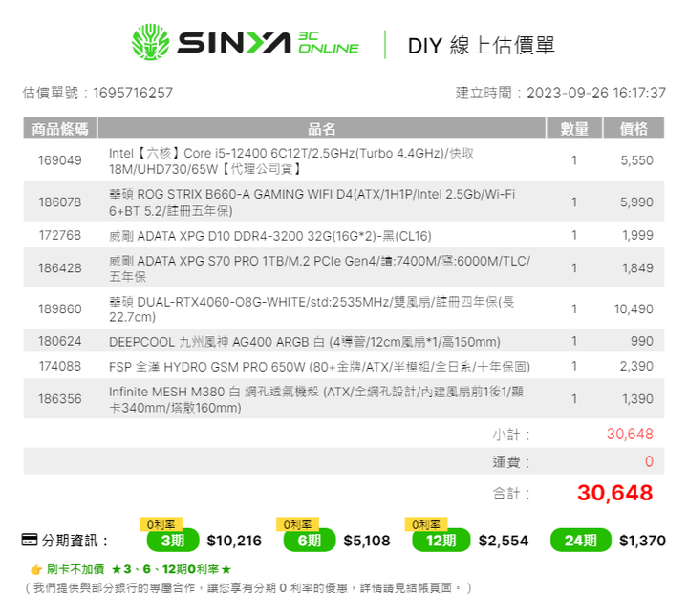The width and height of the screenshot is (688, 616).
Task: Click the ADATA XPG S70 PRO 1TB name
Action: (x=319, y=268)
